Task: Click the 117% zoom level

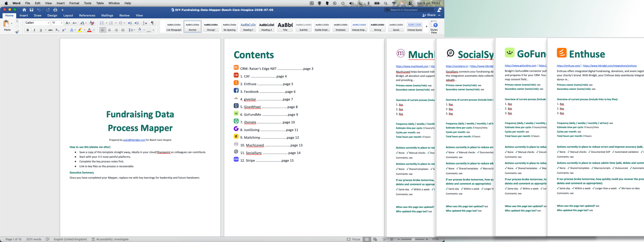Action: [435, 239]
